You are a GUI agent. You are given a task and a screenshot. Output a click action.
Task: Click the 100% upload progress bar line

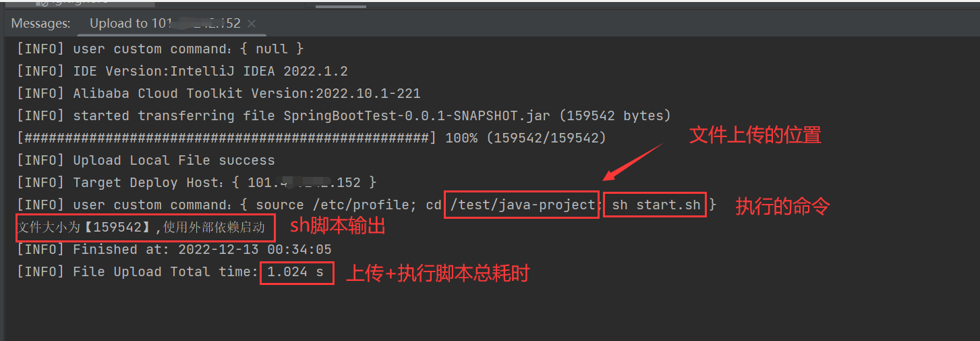coord(311,138)
